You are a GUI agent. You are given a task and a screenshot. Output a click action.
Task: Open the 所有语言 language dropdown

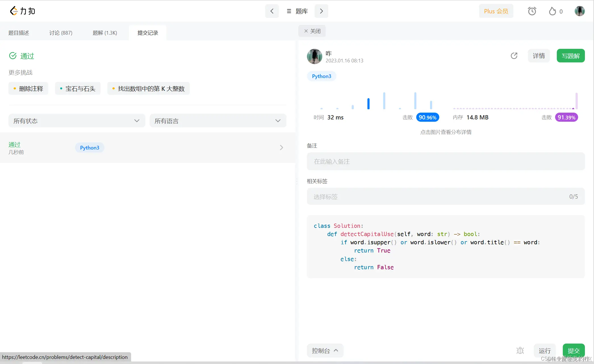pyautogui.click(x=218, y=121)
